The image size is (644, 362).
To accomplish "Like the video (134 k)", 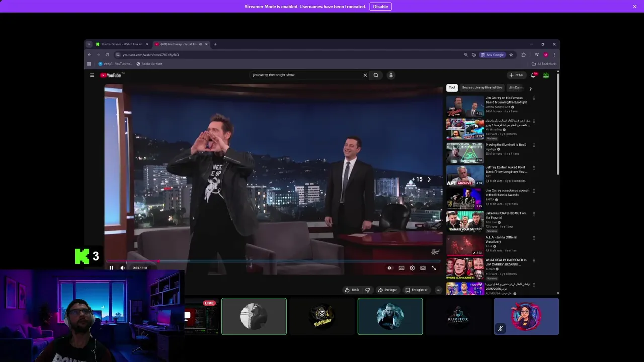I will pos(352,290).
